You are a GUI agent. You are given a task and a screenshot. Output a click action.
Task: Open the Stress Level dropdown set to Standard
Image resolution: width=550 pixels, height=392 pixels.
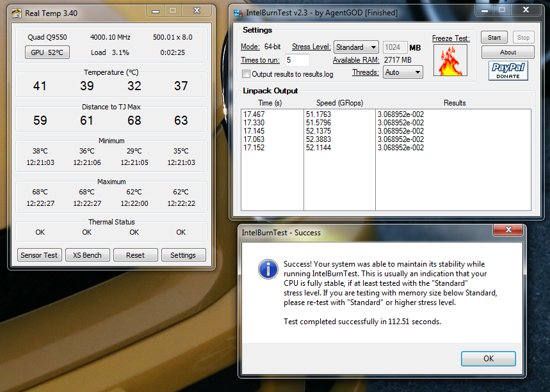pos(356,47)
